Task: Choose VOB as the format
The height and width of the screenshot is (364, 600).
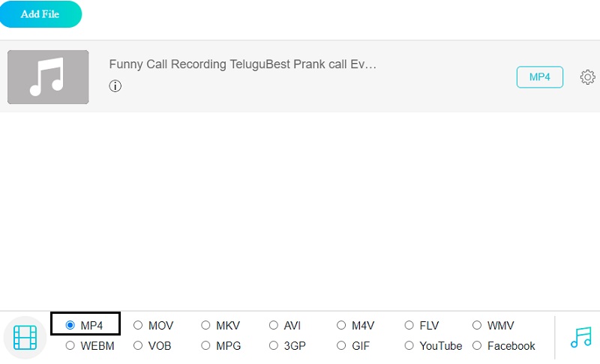Action: point(138,345)
